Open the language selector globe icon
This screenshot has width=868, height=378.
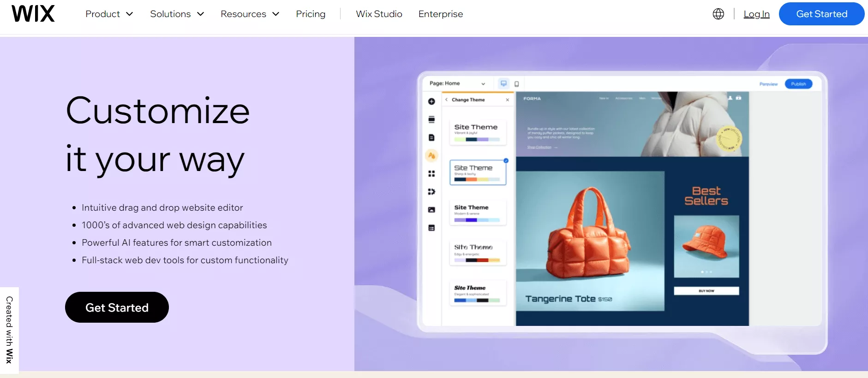point(718,14)
